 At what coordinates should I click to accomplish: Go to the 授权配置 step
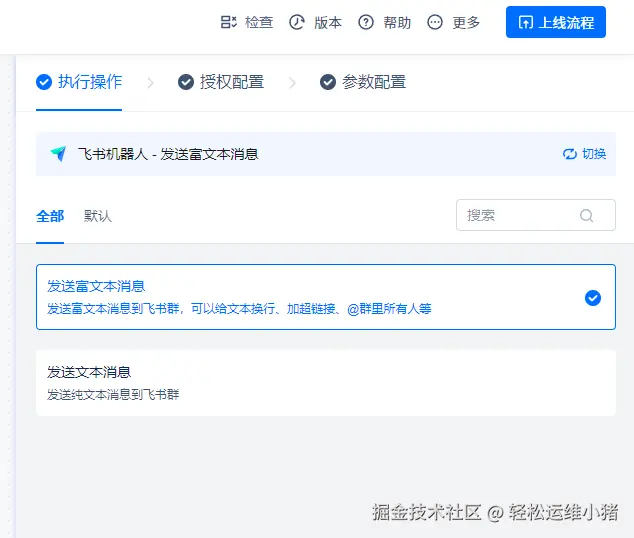pos(221,82)
